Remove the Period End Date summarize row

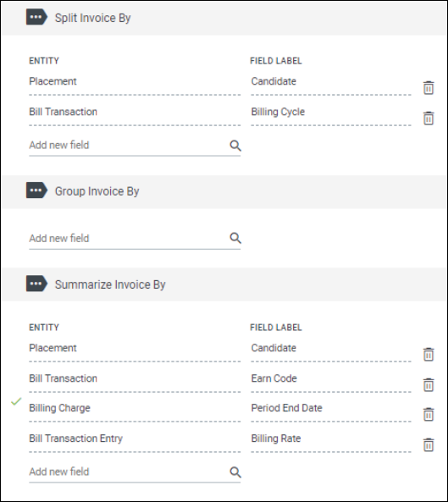tap(429, 414)
